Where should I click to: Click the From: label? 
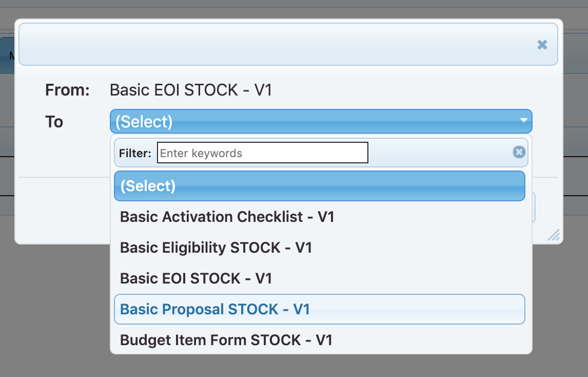tap(68, 90)
